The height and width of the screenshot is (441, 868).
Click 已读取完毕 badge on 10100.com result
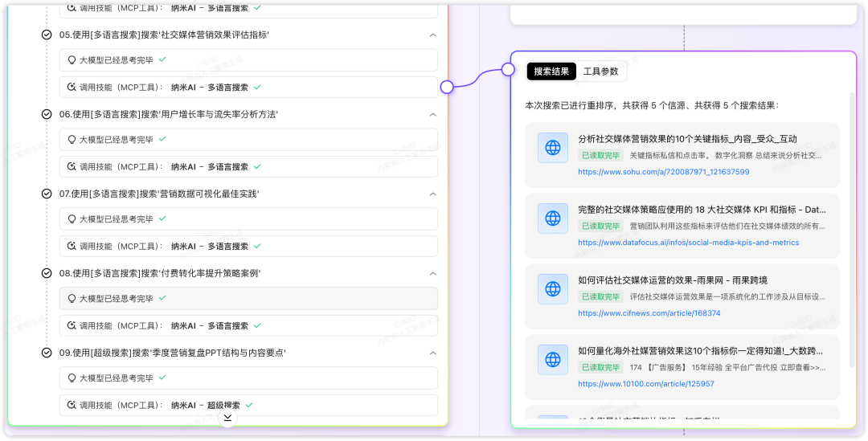click(x=600, y=367)
